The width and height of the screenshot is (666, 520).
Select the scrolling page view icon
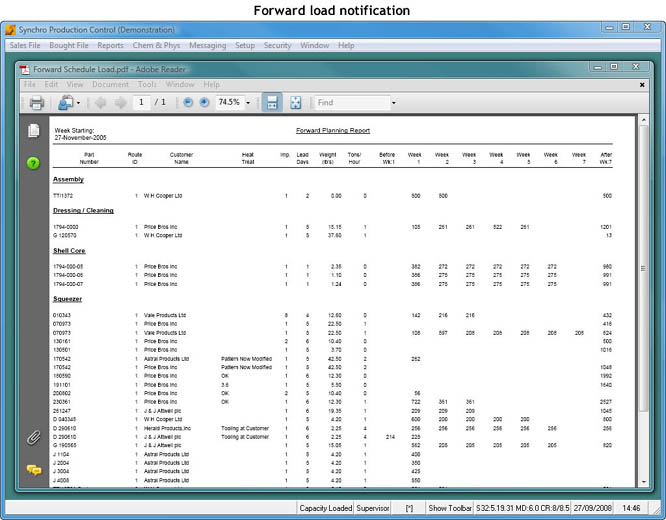(272, 102)
